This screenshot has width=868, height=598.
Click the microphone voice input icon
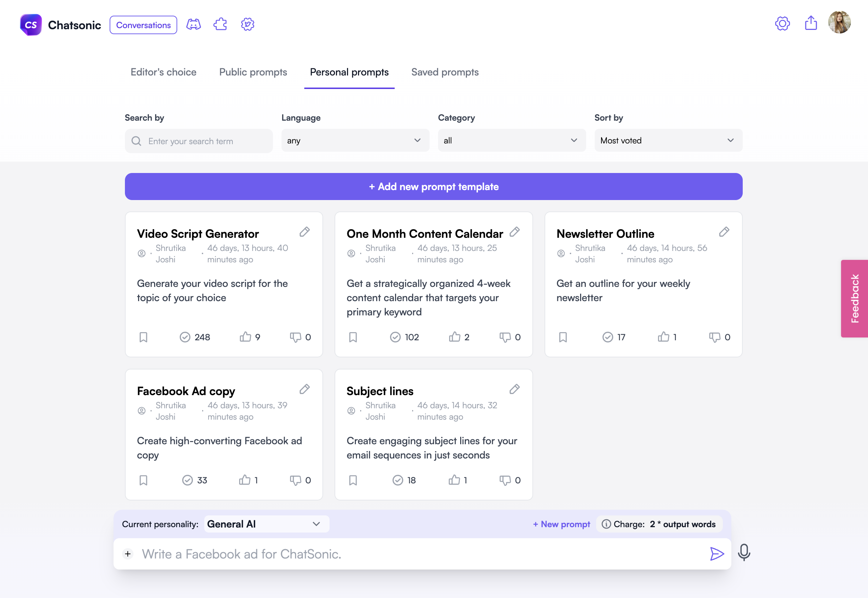744,553
